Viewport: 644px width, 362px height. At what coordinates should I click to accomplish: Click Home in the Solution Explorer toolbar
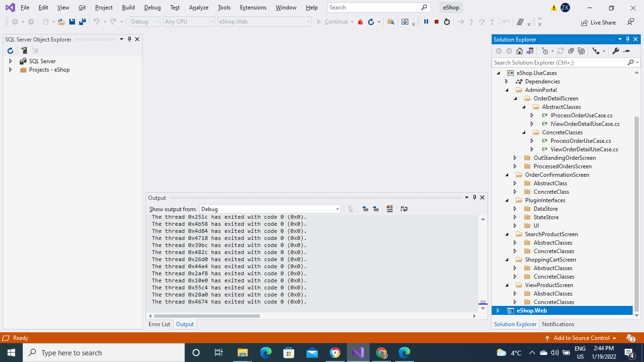519,50
